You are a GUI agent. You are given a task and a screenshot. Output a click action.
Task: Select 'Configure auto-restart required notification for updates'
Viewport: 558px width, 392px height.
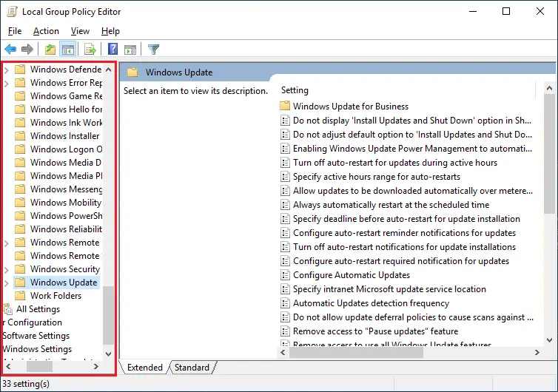[x=401, y=261]
